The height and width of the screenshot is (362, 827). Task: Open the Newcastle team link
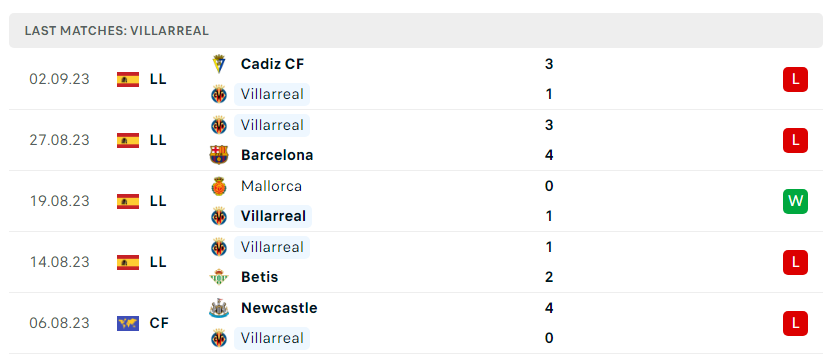[x=279, y=308]
